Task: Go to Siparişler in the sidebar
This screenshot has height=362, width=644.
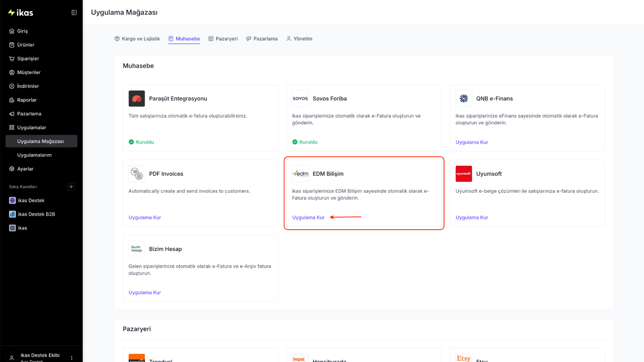Action: point(41,58)
